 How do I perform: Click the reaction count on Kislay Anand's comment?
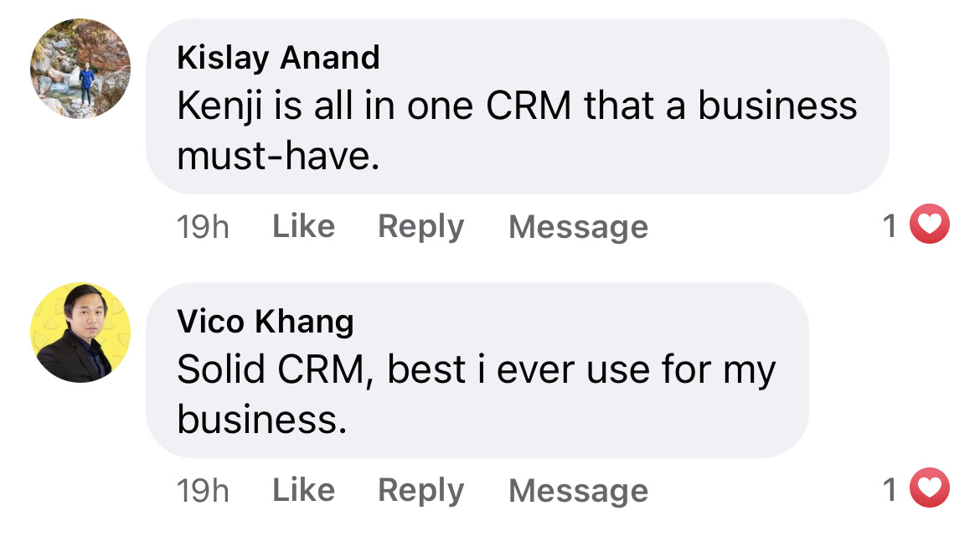click(x=890, y=226)
